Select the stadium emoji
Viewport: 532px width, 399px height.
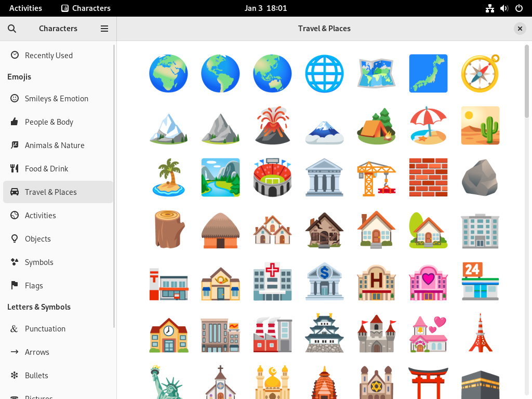(x=272, y=178)
